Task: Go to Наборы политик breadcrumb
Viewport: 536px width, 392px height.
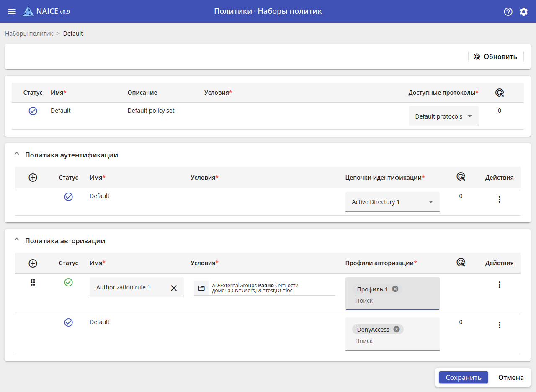Action: 29,34
